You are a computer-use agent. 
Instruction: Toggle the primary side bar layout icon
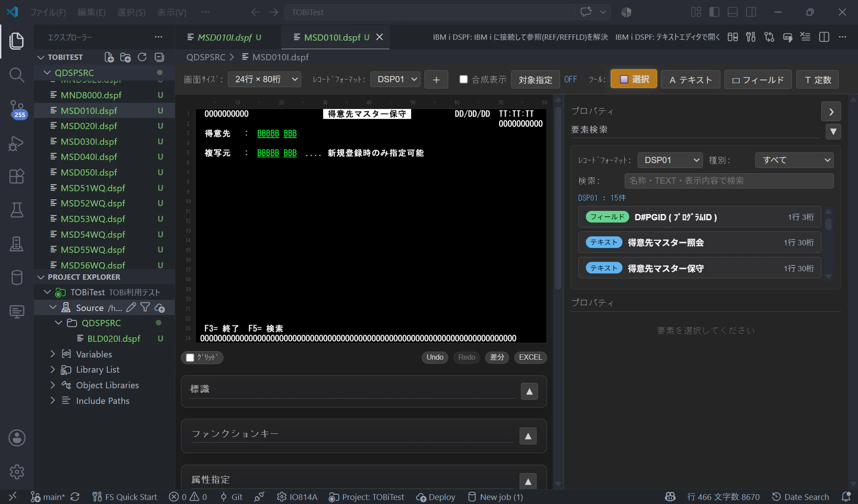click(714, 12)
